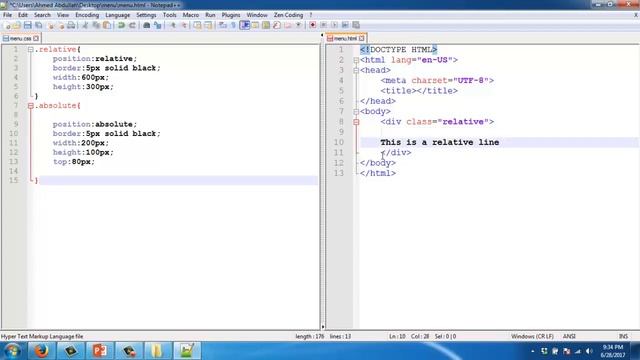Toggle show all characters icon

click(233, 25)
